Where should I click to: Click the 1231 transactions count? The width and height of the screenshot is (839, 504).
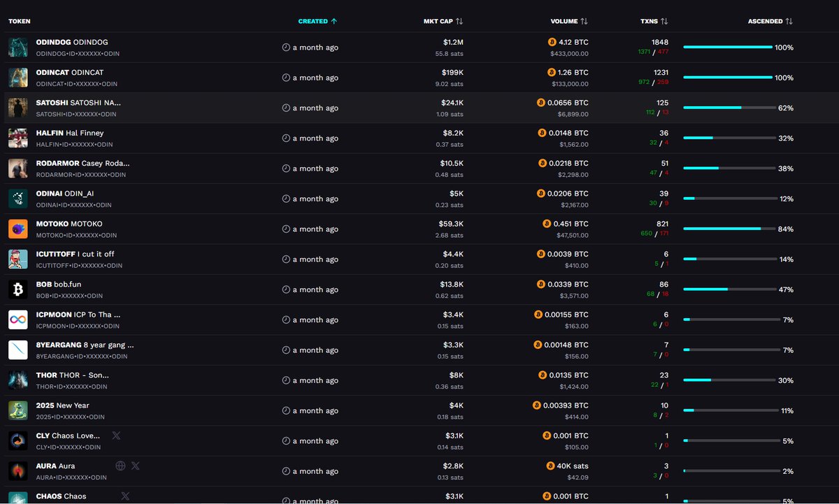click(x=661, y=72)
